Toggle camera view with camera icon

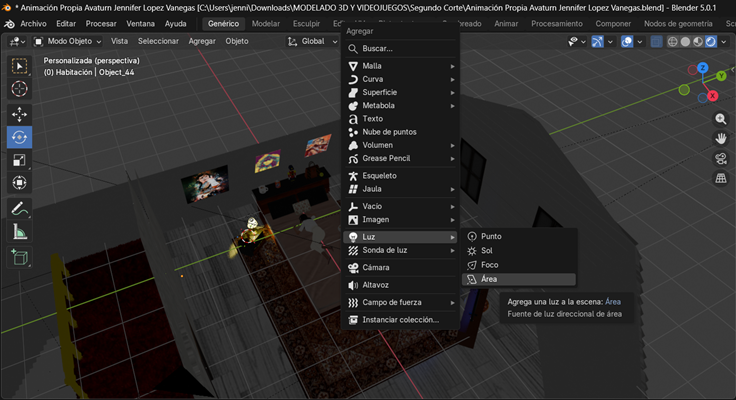(x=720, y=158)
